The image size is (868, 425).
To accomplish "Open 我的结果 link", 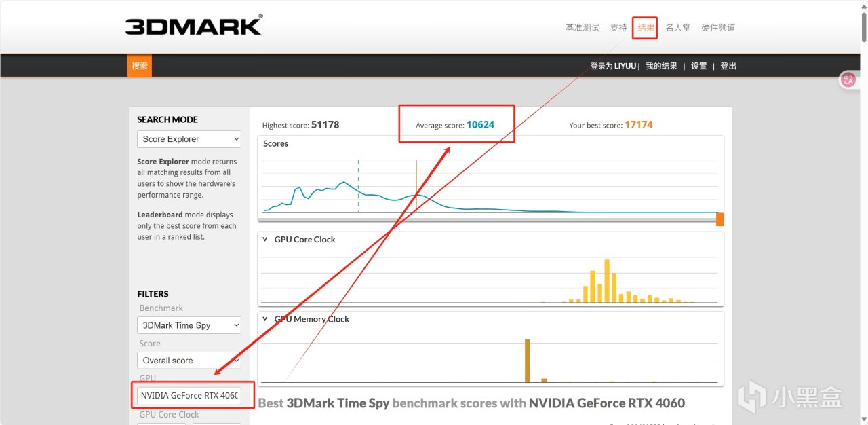I will coord(661,66).
